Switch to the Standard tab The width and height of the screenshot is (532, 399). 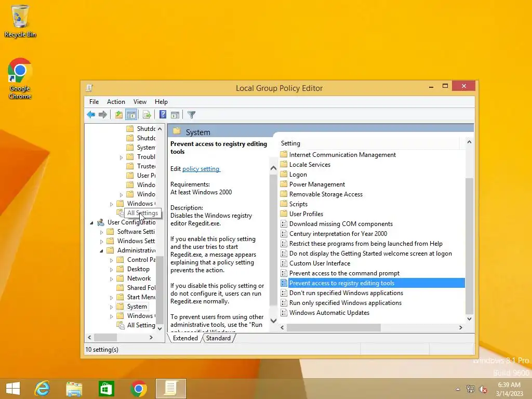point(219,338)
